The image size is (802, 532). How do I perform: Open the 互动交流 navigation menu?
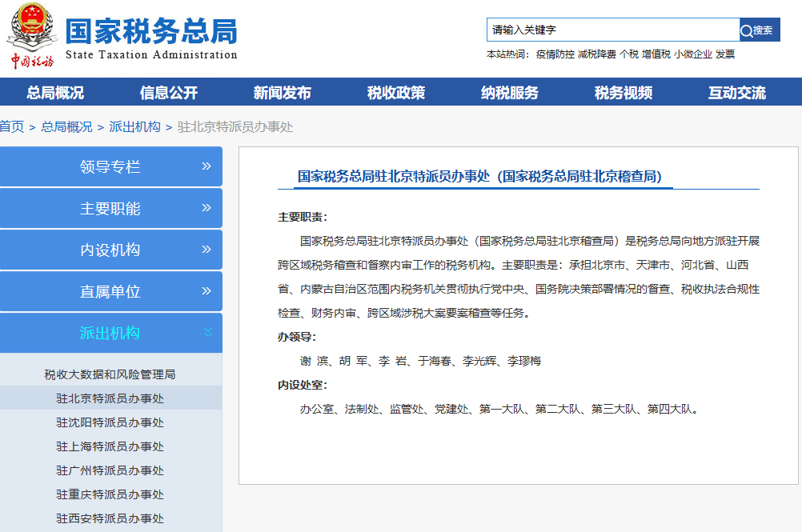[737, 93]
